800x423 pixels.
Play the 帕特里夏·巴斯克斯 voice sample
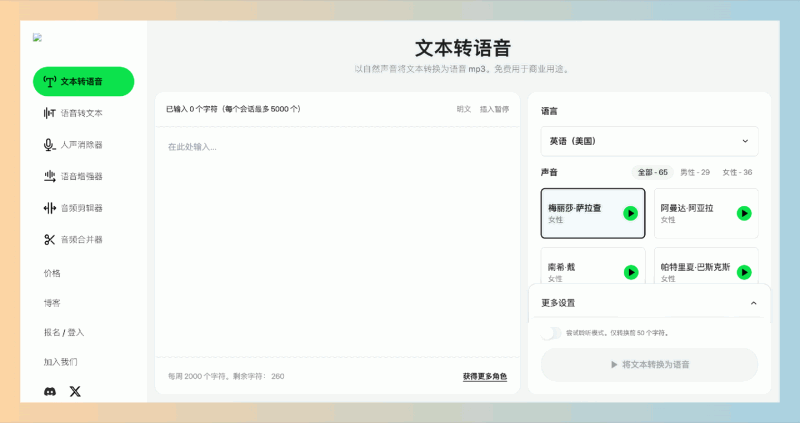pyautogui.click(x=744, y=272)
